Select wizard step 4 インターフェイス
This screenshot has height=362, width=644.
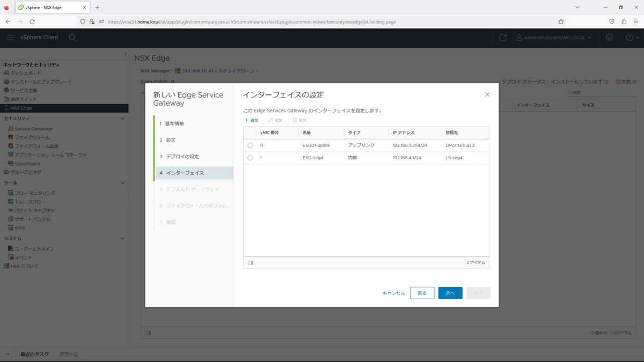194,173
